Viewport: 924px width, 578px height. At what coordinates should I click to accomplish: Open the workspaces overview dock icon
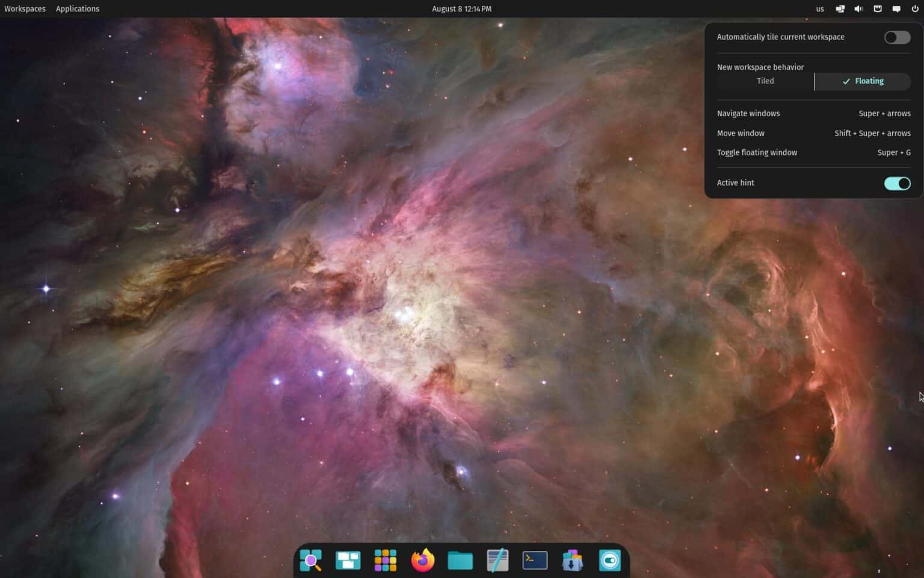(x=348, y=560)
